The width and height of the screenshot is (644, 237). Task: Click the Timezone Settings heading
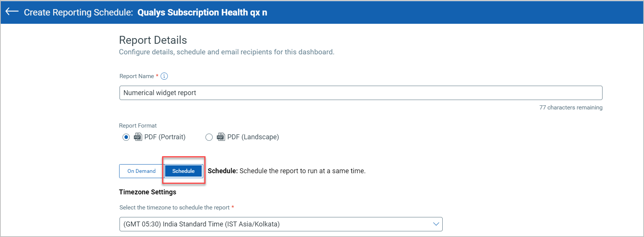coord(148,192)
